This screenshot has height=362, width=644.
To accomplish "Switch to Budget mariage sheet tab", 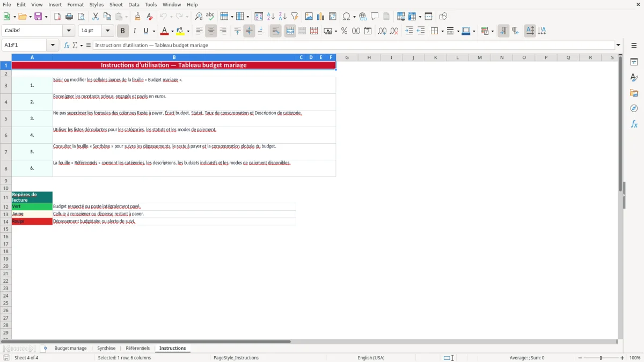I will [70, 348].
